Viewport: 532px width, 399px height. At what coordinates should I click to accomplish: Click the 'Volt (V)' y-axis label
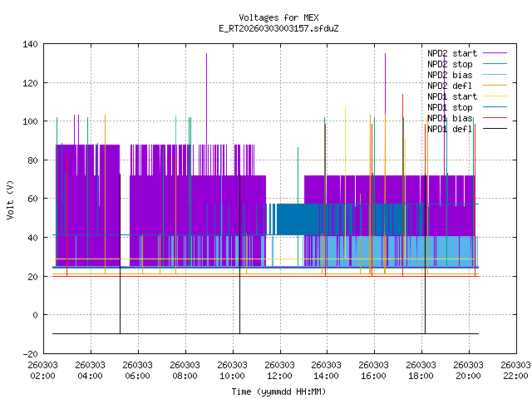click(x=10, y=199)
